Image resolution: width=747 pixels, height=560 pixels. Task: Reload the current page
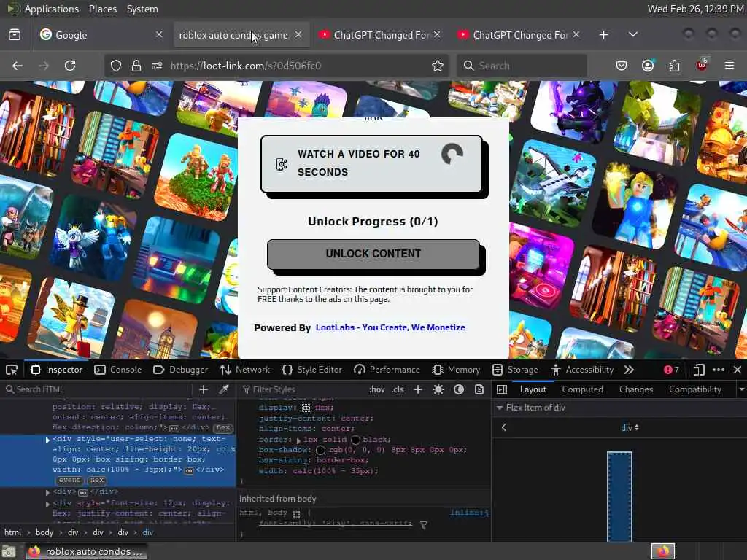pyautogui.click(x=70, y=66)
